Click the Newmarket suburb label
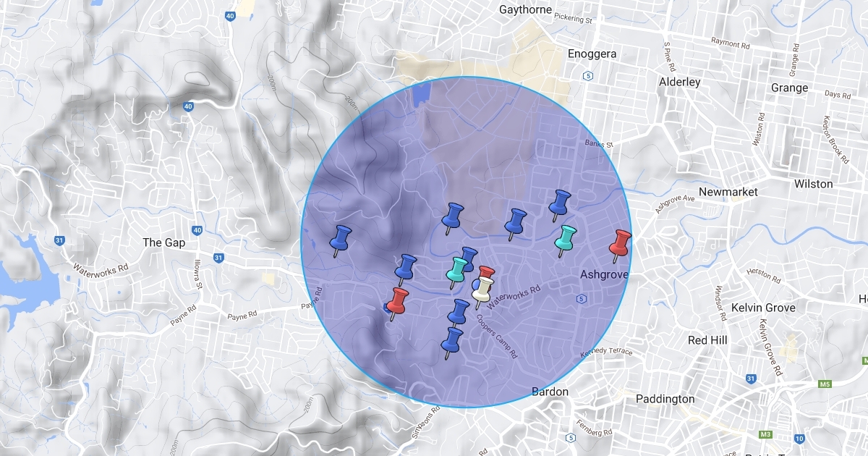 [728, 192]
